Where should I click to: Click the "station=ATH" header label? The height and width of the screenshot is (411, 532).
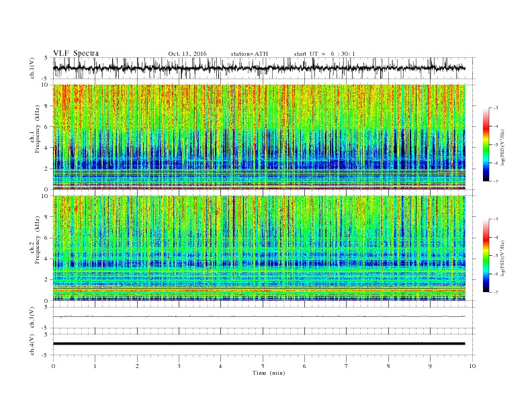click(x=249, y=54)
